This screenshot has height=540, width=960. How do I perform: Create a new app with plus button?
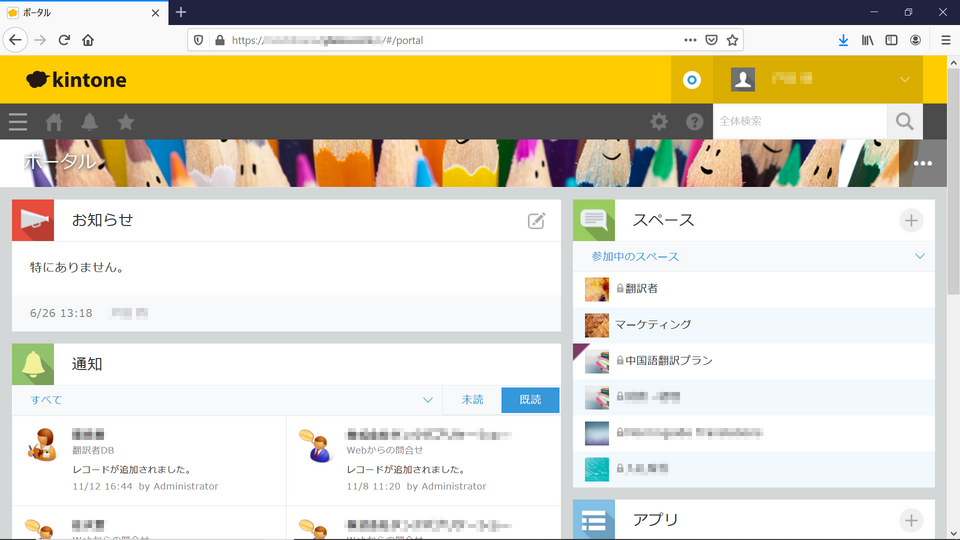click(x=911, y=520)
